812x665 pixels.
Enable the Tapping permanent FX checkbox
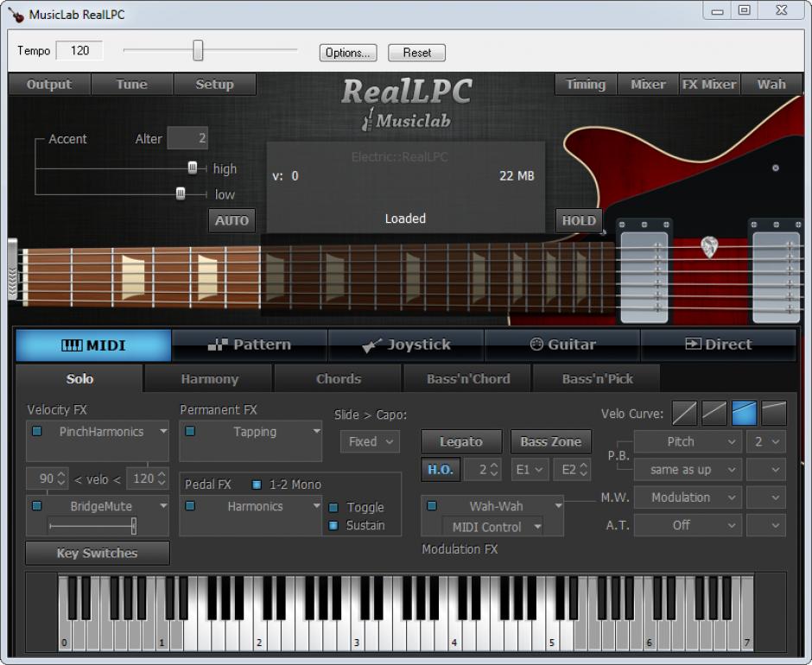point(190,431)
